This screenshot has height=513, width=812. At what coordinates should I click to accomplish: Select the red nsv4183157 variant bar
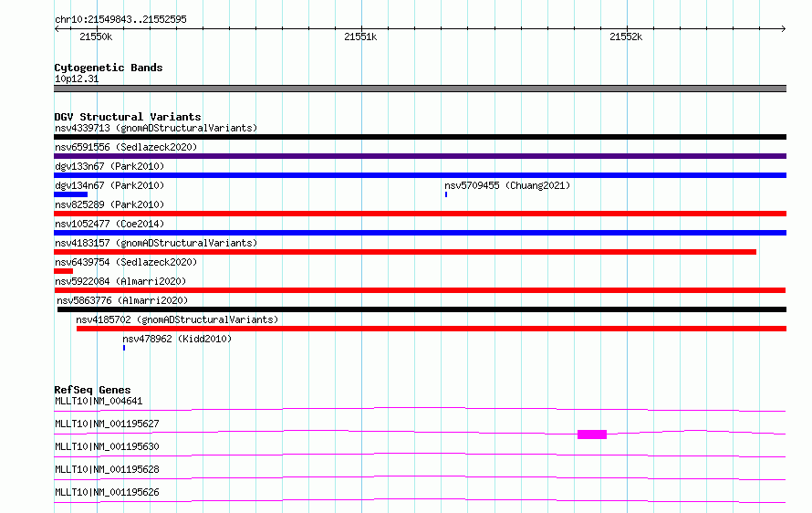point(405,252)
